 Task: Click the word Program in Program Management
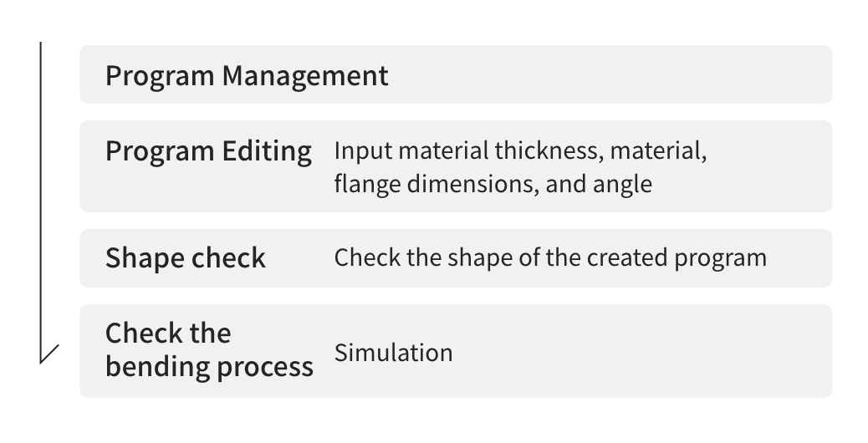160,76
